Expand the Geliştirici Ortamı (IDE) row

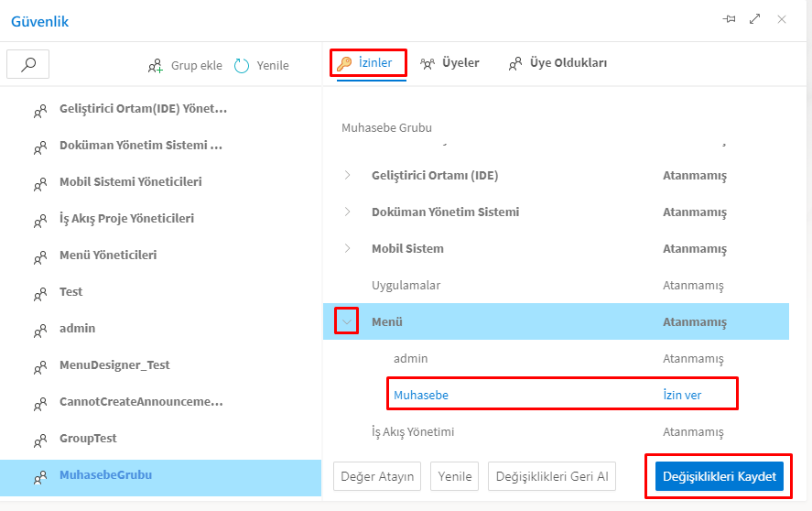coord(347,175)
